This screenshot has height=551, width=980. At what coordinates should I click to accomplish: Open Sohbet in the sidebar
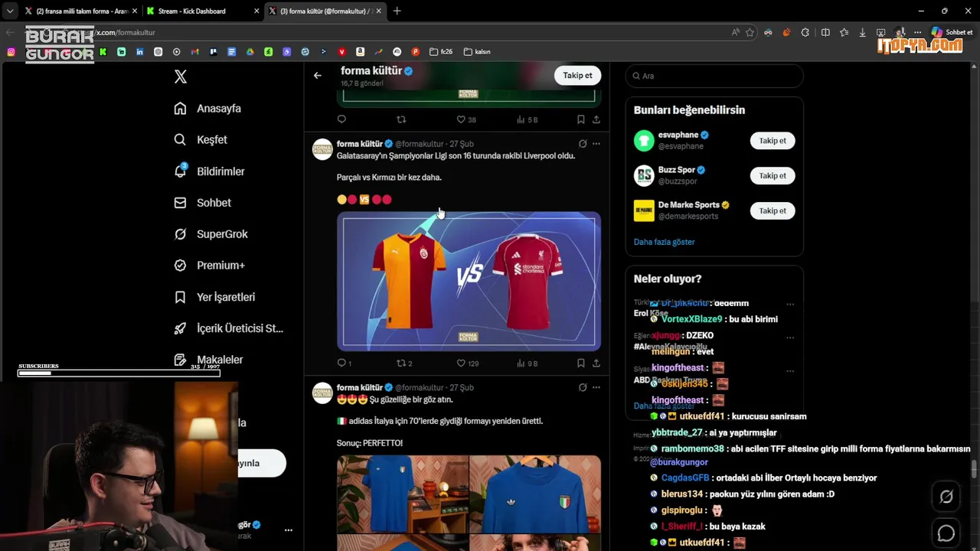coord(202,203)
